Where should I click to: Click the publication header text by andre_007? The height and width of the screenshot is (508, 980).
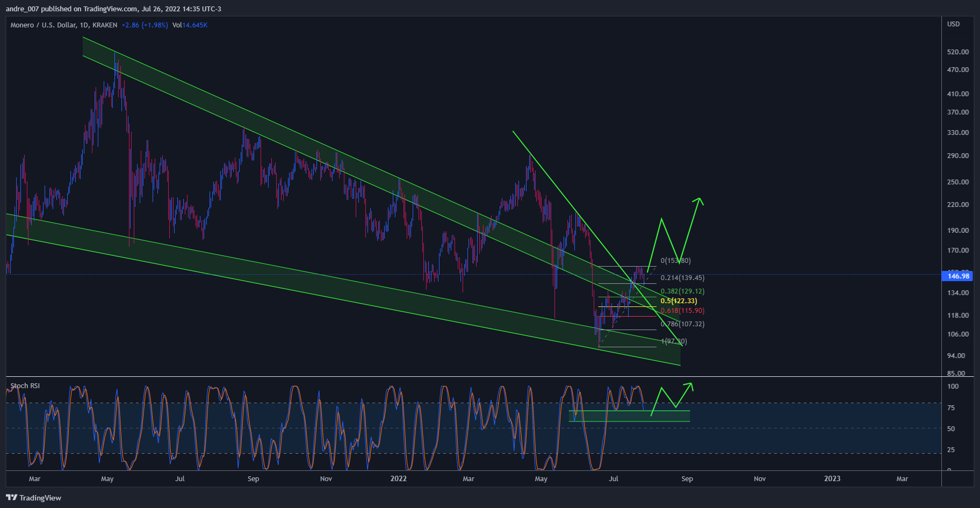(113, 9)
